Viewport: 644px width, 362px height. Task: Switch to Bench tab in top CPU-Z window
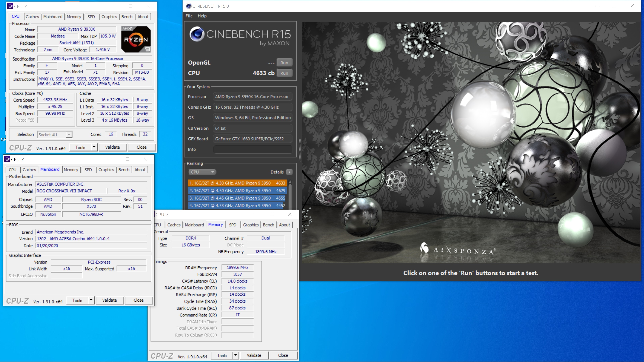pyautogui.click(x=127, y=17)
